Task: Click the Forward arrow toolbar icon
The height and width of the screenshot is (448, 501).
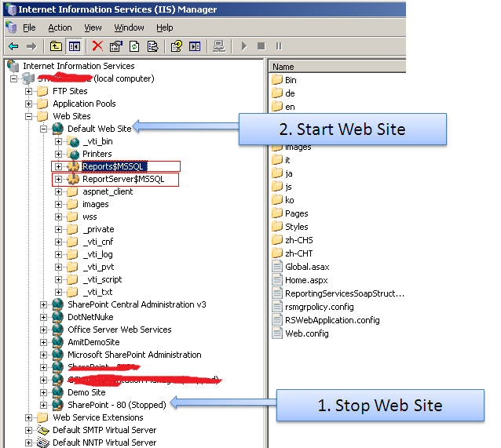Action: (31, 46)
